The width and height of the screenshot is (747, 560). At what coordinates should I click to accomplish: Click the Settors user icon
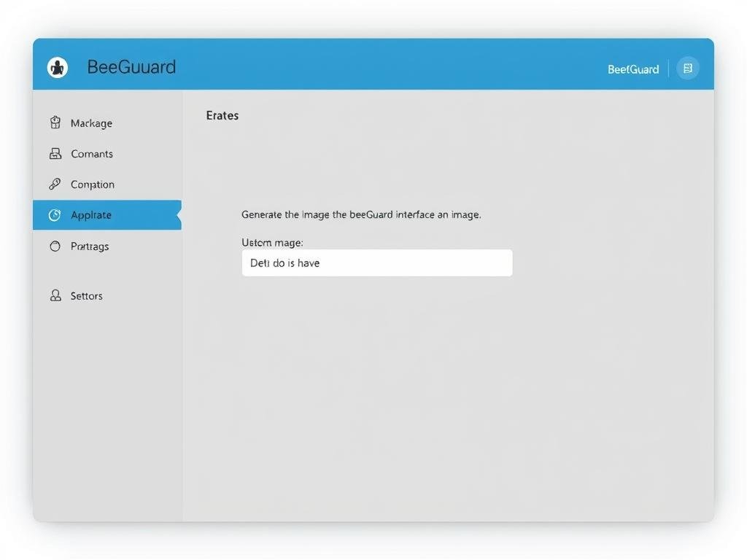pyautogui.click(x=55, y=295)
